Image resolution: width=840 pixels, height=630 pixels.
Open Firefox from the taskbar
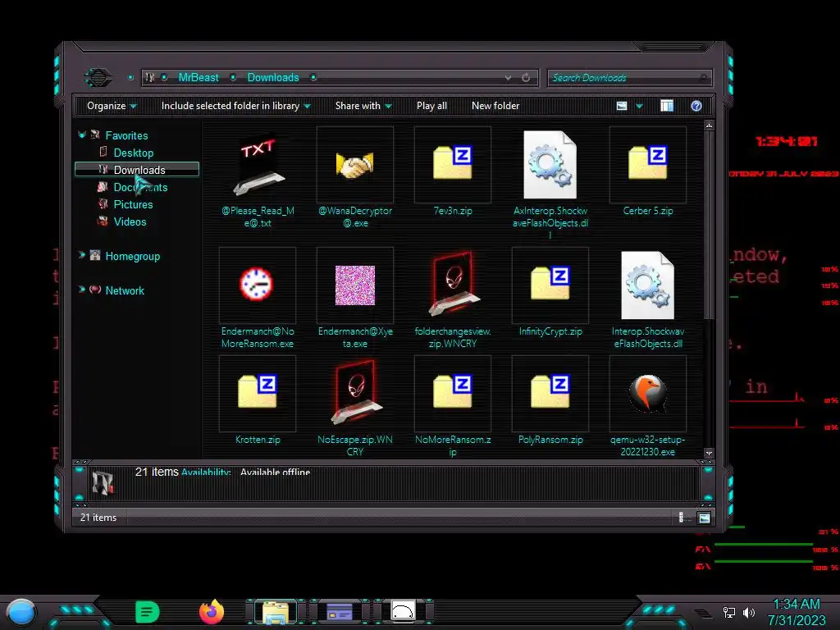tap(212, 612)
